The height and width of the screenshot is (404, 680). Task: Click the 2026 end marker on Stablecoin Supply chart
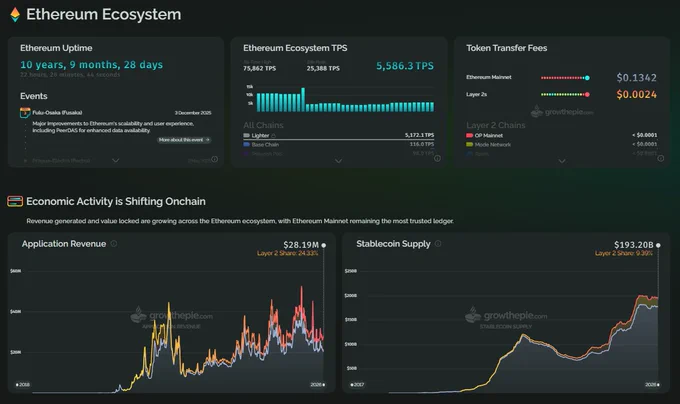point(652,384)
